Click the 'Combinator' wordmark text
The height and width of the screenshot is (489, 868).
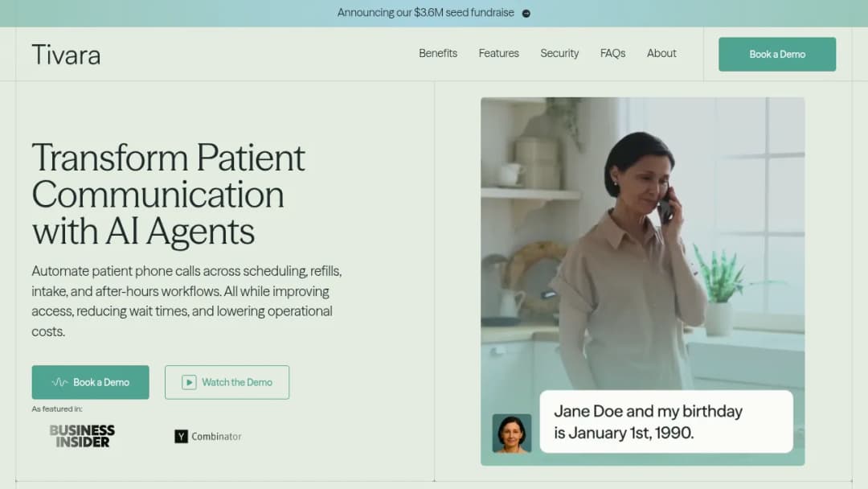[x=216, y=437]
